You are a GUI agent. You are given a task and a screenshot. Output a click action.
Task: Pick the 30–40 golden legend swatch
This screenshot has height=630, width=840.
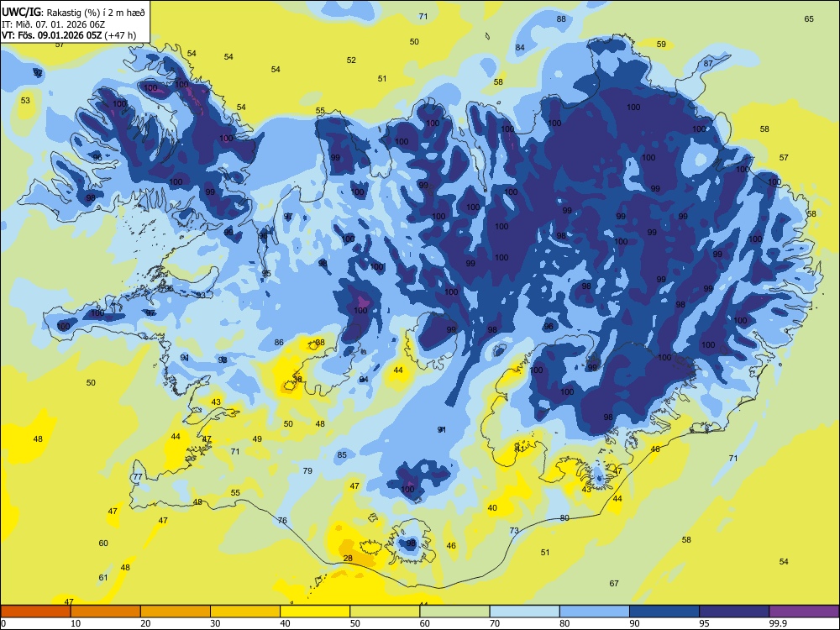pos(245,612)
